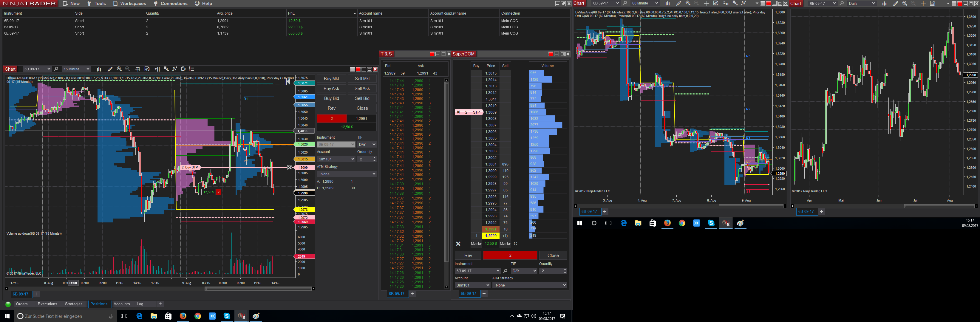Toggle crosshair in the 60 Minute chart

pyautogui.click(x=707, y=3)
